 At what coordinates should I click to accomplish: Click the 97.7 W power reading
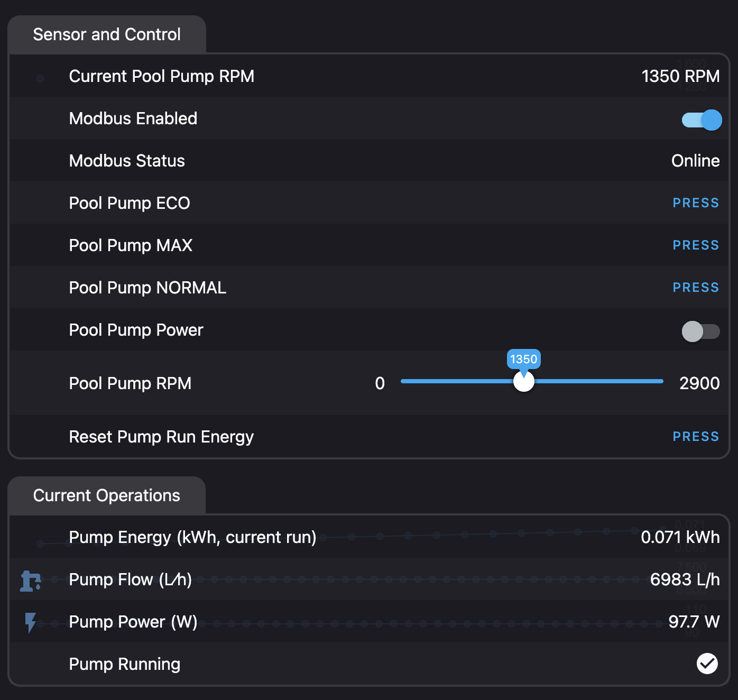[x=694, y=622]
